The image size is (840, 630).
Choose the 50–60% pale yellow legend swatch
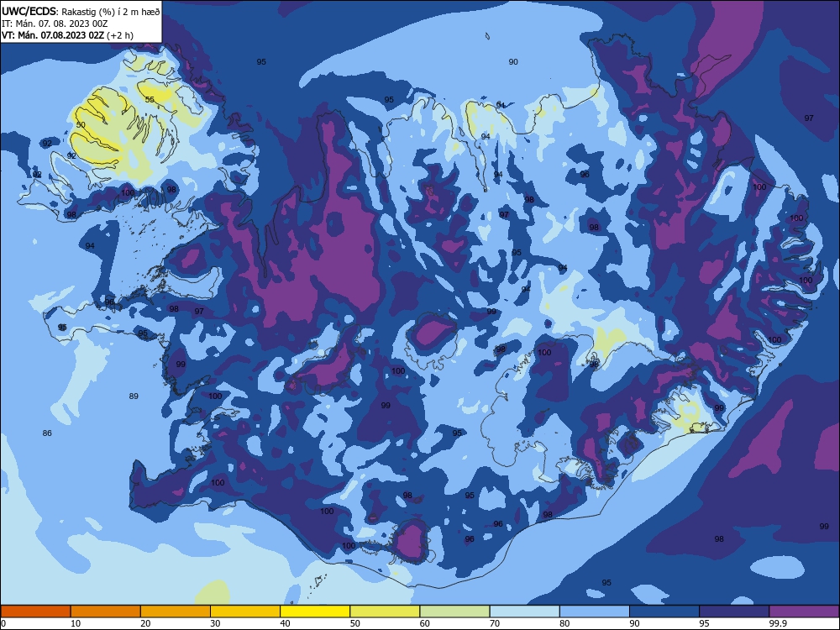click(385, 612)
